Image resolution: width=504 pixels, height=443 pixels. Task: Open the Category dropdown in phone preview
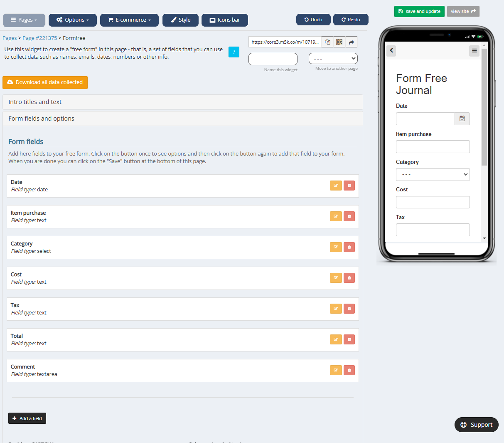tap(433, 174)
